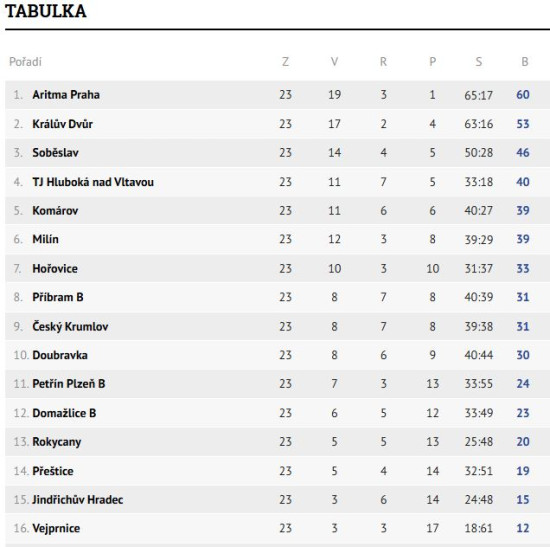
Task: Click the B points column header
Action: (525, 62)
